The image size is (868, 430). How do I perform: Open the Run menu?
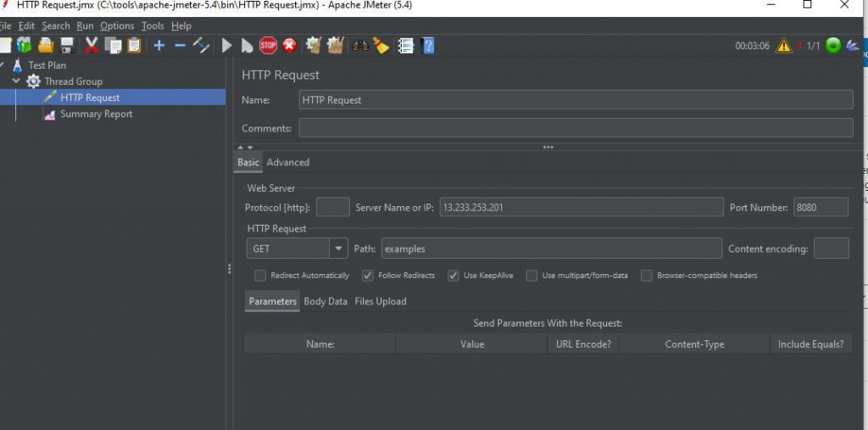click(x=85, y=26)
